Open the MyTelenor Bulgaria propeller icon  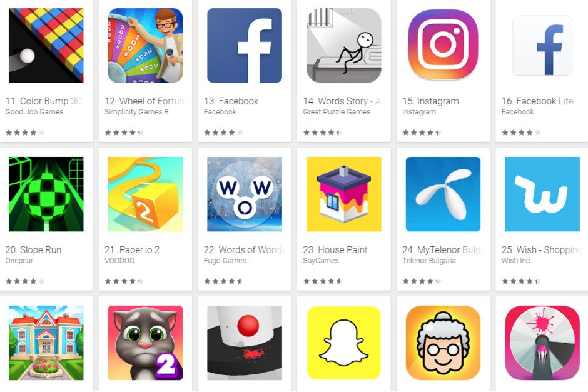(x=443, y=194)
